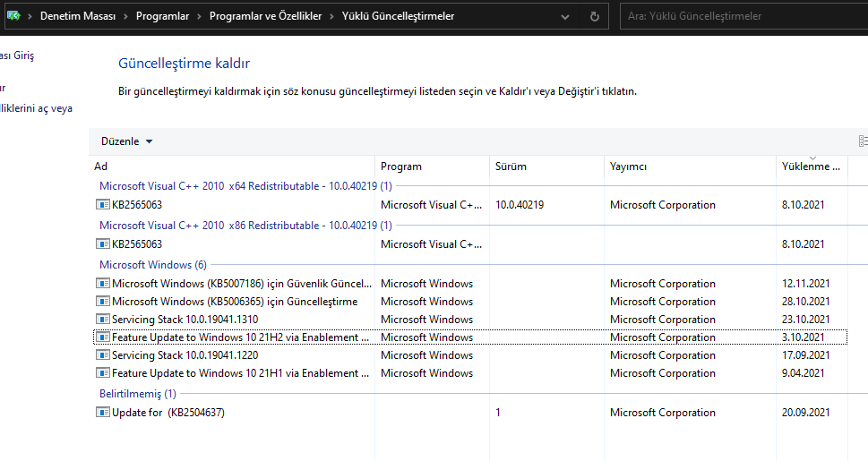Collapse the Microsoft Windows (6) group

click(x=153, y=265)
